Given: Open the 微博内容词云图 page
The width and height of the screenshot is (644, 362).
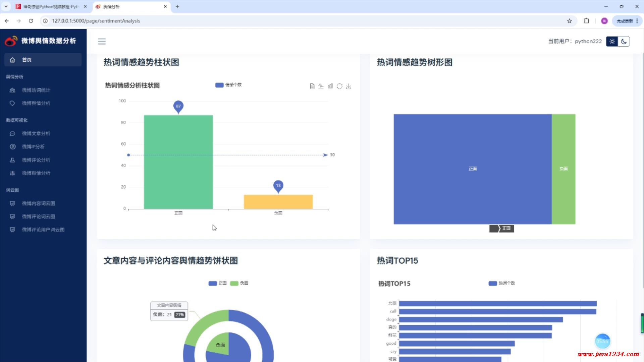Looking at the screenshot, I should 38,203.
